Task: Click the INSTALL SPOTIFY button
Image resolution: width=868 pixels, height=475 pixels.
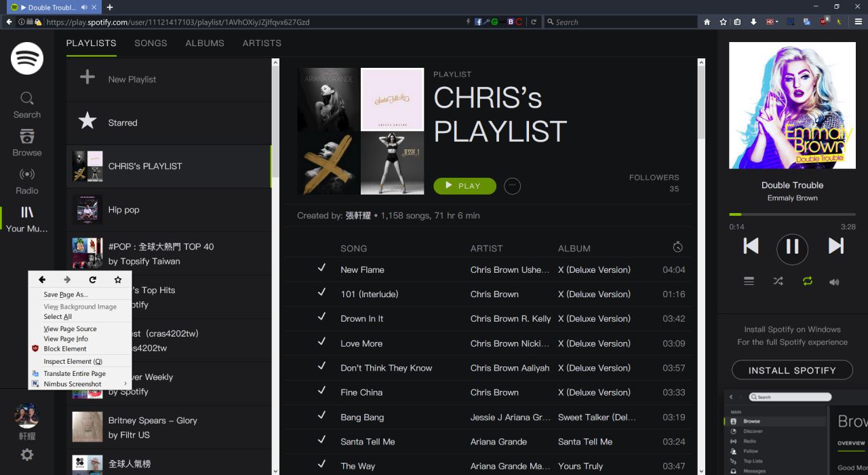Action: 792,370
